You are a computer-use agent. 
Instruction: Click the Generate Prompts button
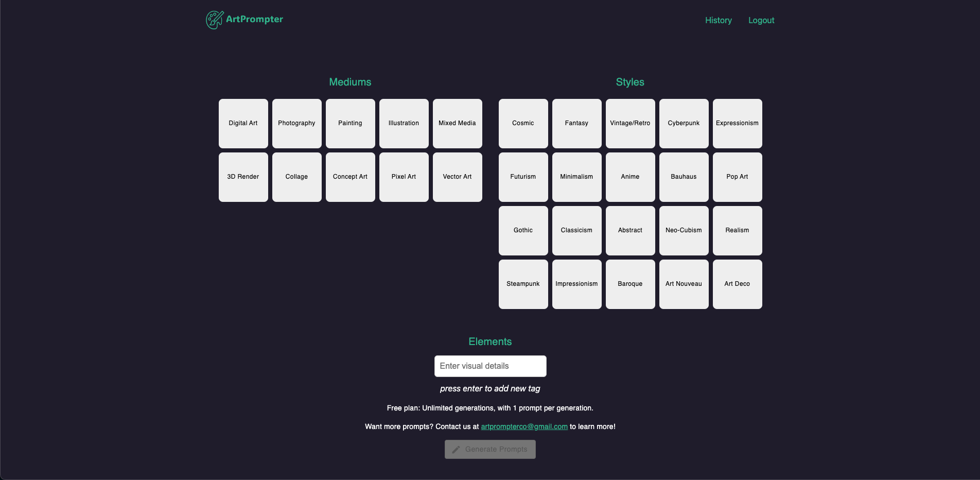coord(490,449)
